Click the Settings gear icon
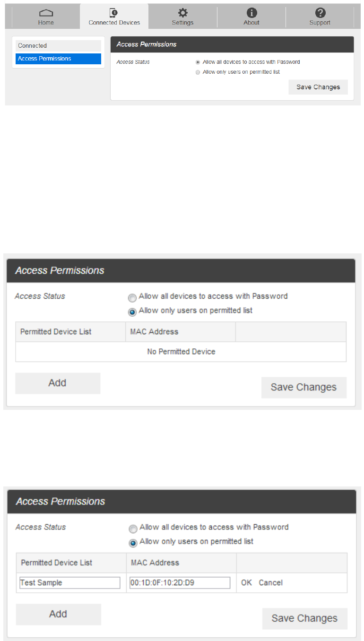The image size is (364, 641). coord(182,13)
